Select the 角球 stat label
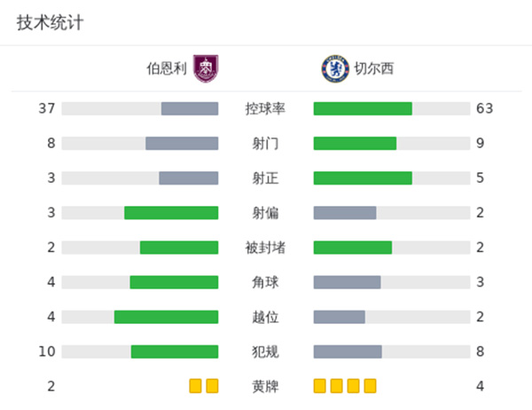The width and height of the screenshot is (532, 410). (266, 282)
